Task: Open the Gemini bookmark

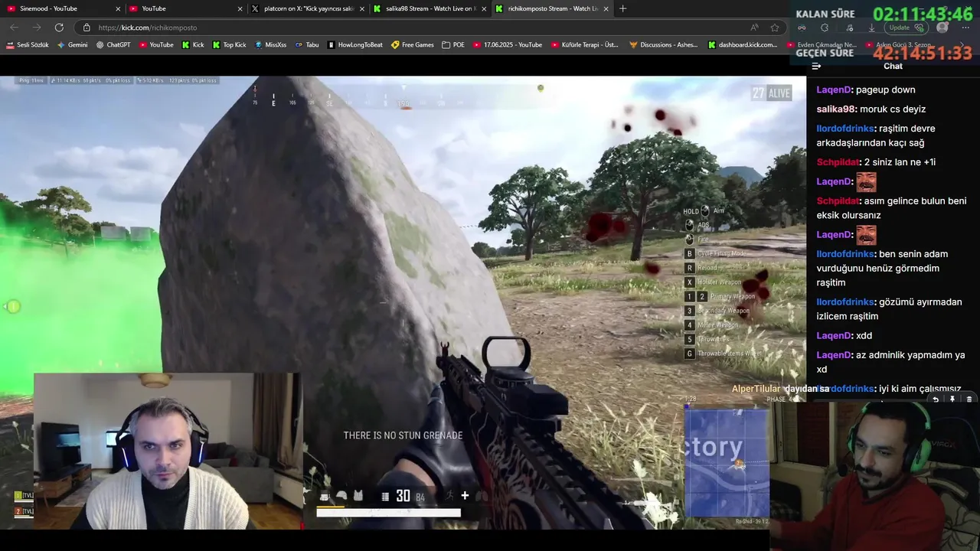Action: [x=72, y=45]
